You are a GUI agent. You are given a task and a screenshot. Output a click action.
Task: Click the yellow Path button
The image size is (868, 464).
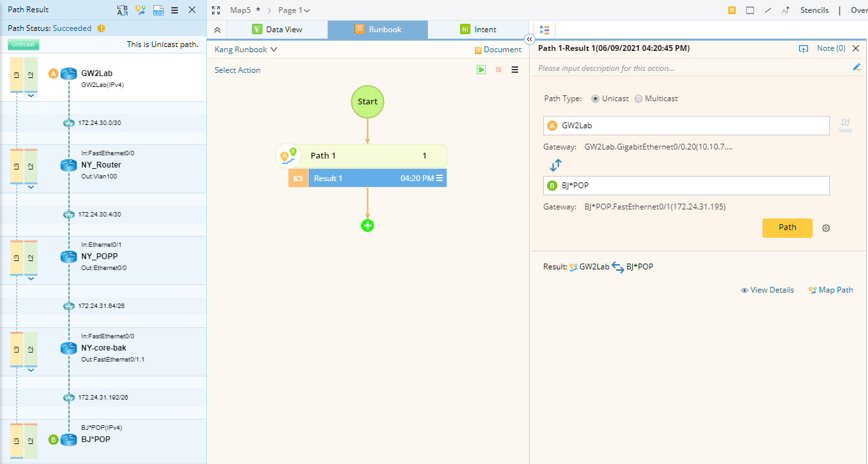[787, 228]
